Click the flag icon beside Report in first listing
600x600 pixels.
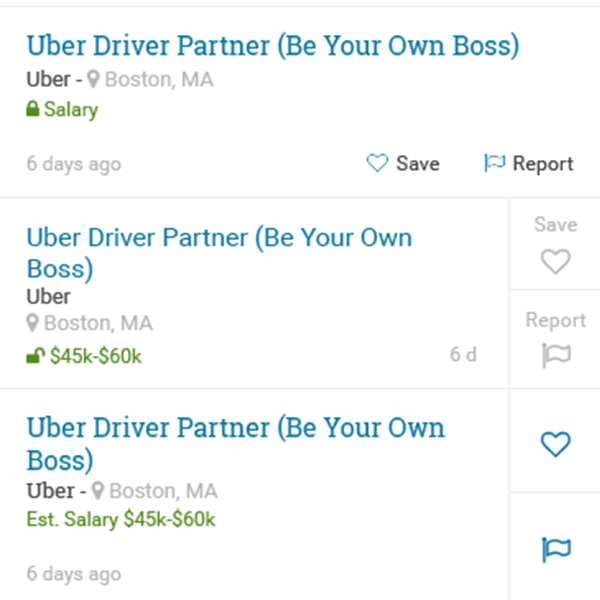click(x=495, y=163)
